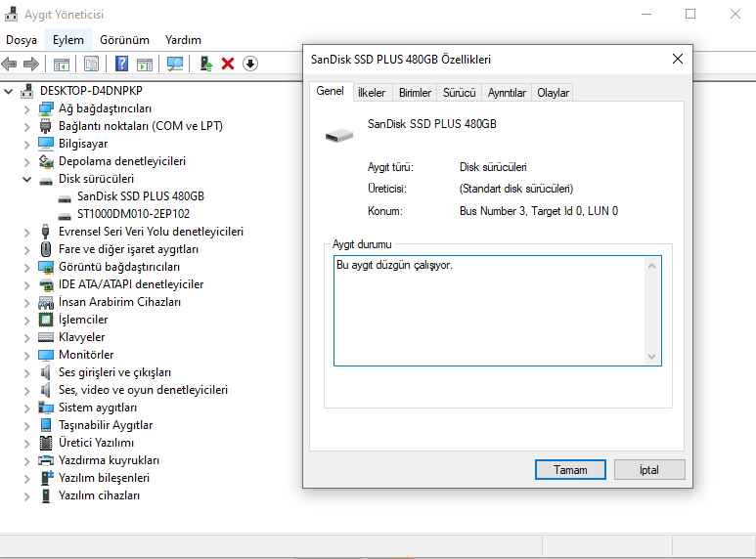Screen dimensions: 756x559
Task: Maximize the Aygıt Yöneticisi window
Action: 690,14
